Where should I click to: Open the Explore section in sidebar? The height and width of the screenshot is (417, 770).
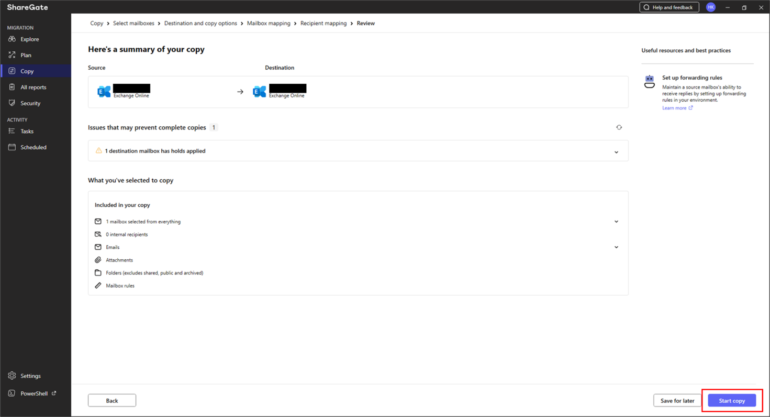click(x=30, y=39)
